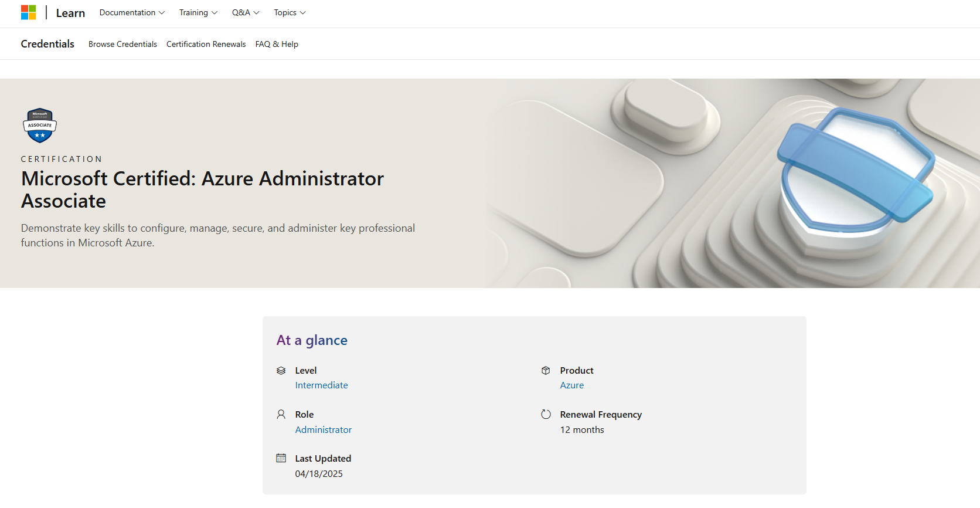Click the 'Level' label
This screenshot has width=980, height=508.
tap(306, 371)
